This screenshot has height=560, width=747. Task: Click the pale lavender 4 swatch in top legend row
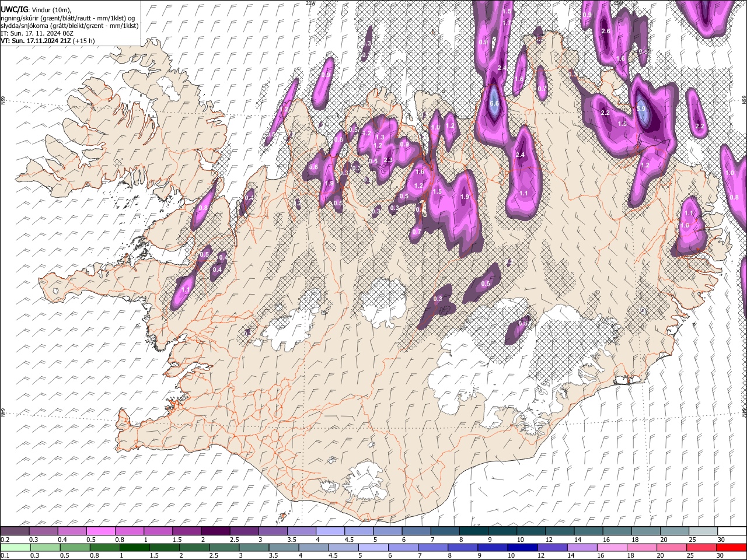[330, 531]
